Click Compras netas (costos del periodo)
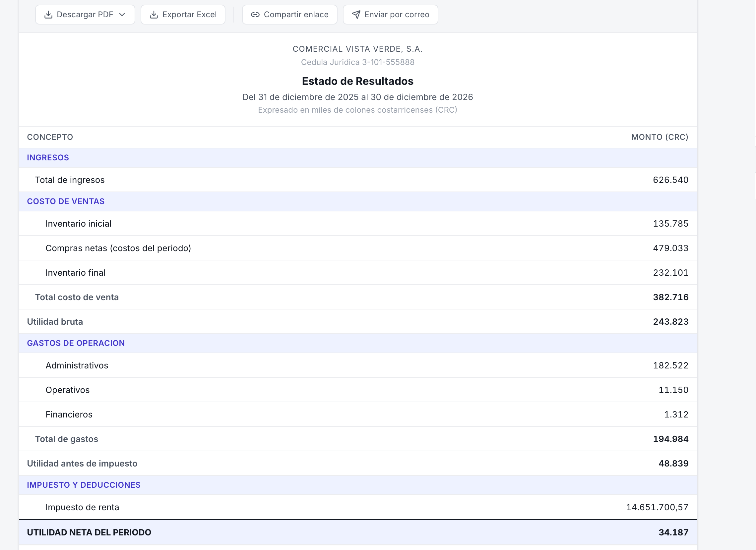The width and height of the screenshot is (756, 550). click(118, 248)
